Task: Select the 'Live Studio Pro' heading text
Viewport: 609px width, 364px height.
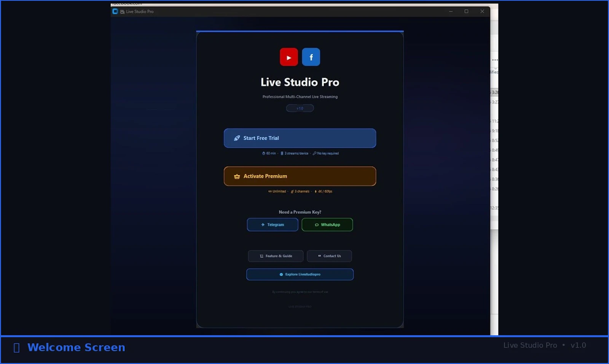Action: pos(300,82)
